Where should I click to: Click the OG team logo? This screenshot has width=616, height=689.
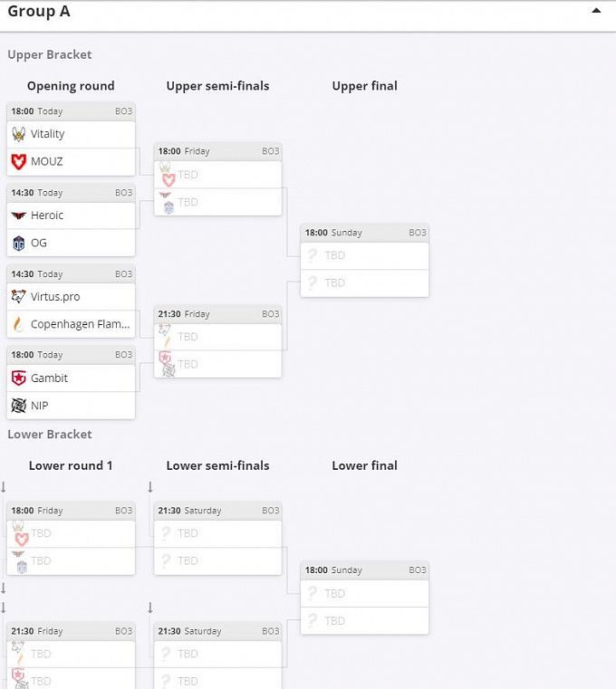19,243
